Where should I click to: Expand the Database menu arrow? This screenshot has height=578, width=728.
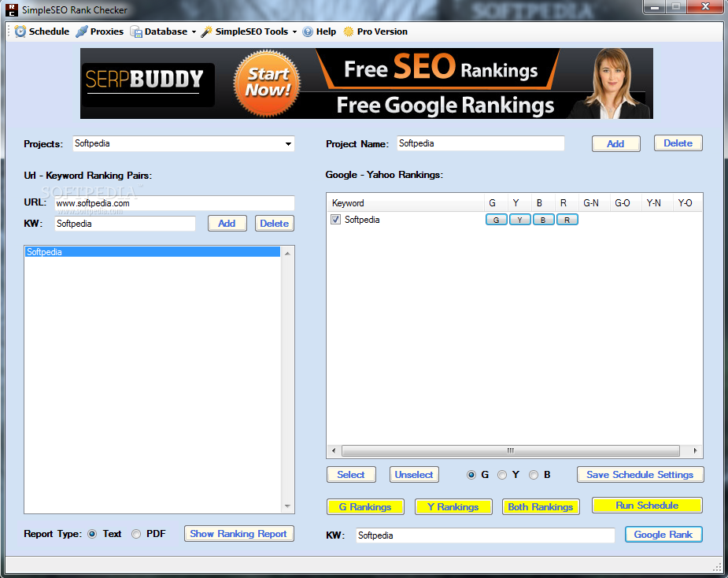[194, 32]
